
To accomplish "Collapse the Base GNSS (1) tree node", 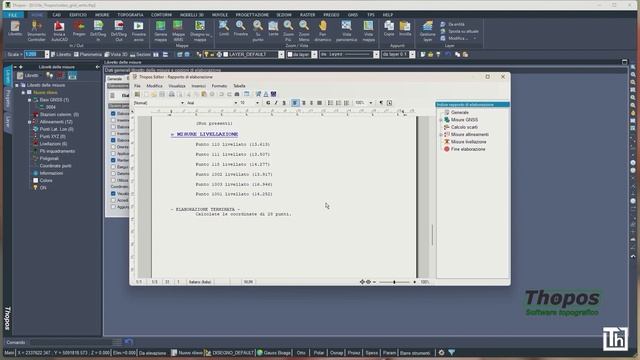I will 29,100.
